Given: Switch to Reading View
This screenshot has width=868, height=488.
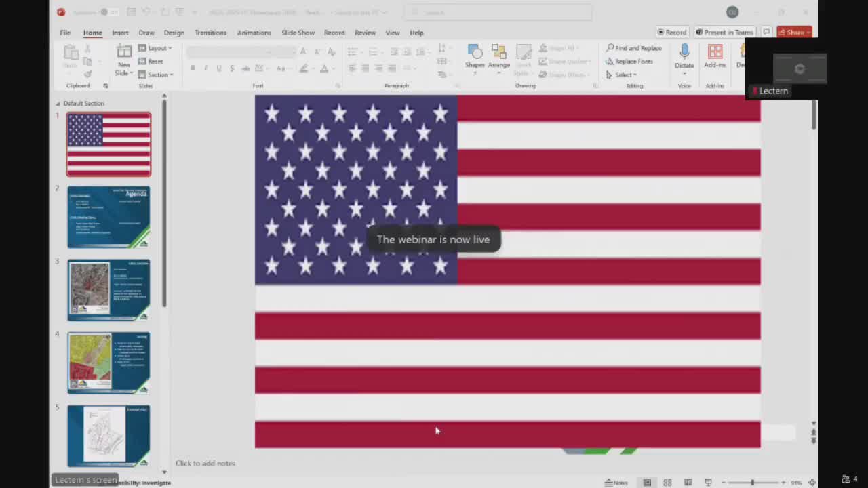Looking at the screenshot, I should [x=688, y=482].
